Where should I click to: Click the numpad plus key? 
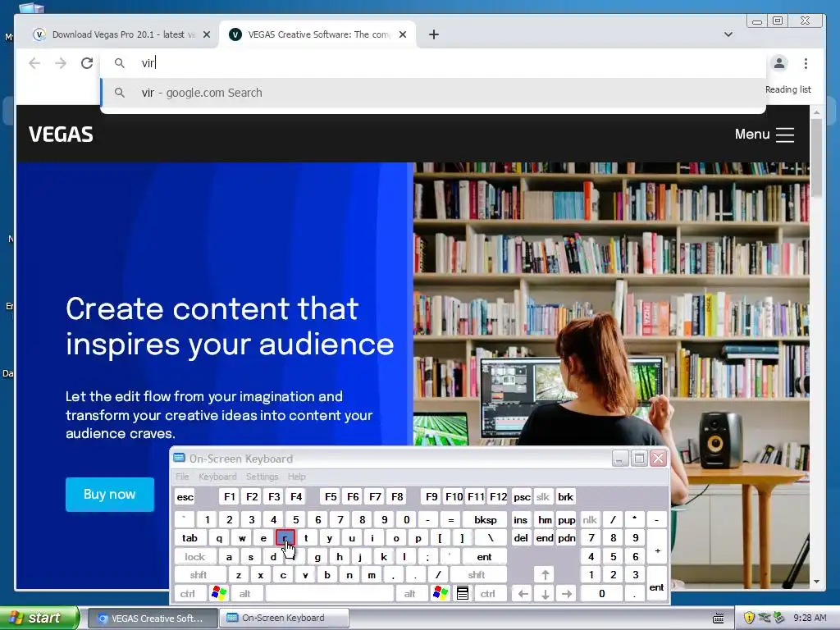[657, 547]
